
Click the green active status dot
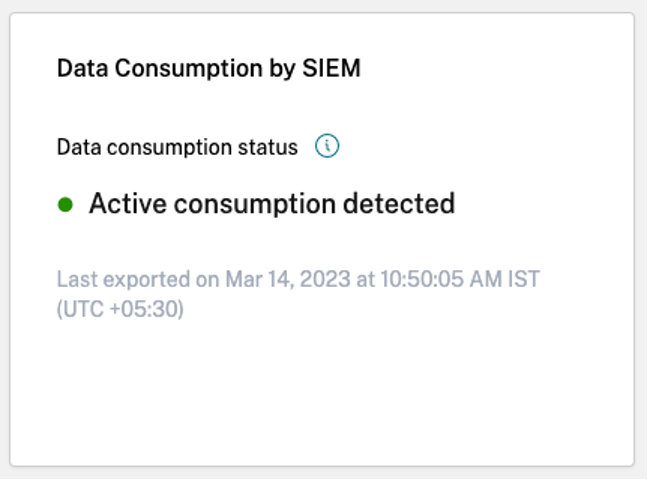pyautogui.click(x=66, y=204)
